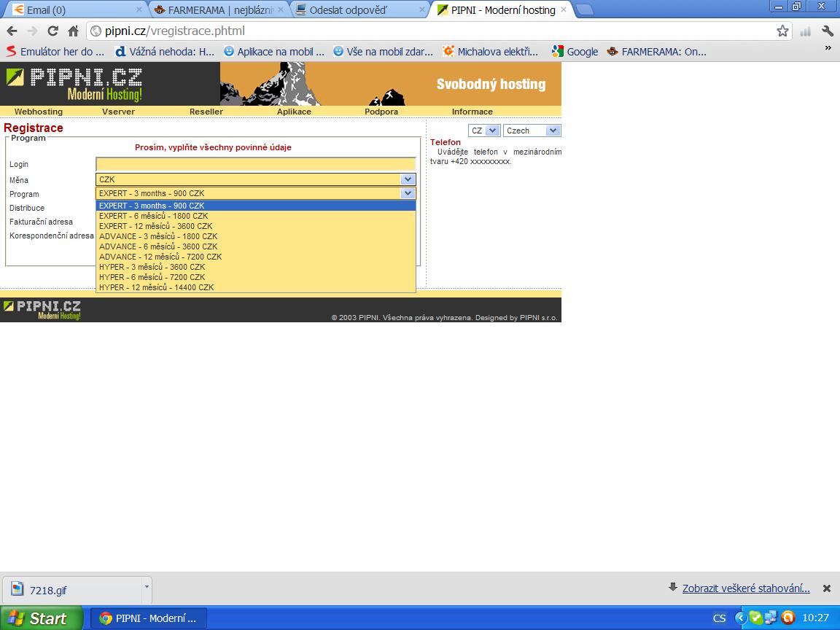Viewport: 840px width, 630px height.
Task: Open the Podpora menu
Action: [x=381, y=112]
